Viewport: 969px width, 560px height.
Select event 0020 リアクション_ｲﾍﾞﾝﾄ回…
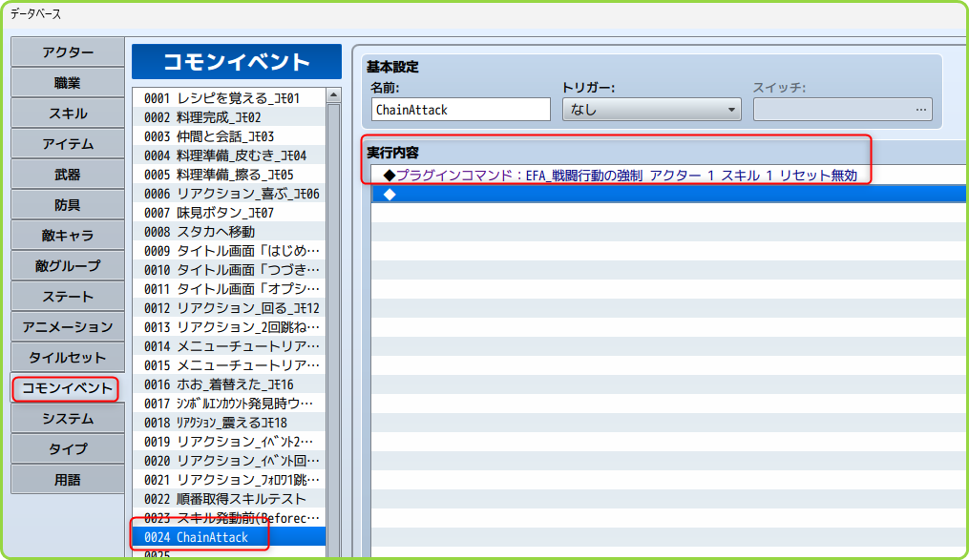pyautogui.click(x=229, y=461)
